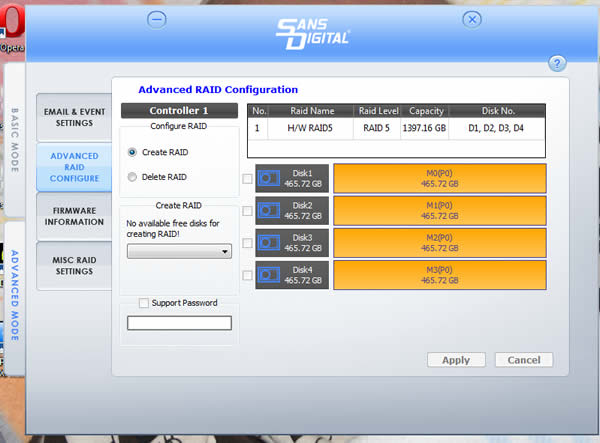Image resolution: width=600 pixels, height=443 pixels.
Task: Click the Advanced RAID Configuration title
Action: tap(218, 90)
